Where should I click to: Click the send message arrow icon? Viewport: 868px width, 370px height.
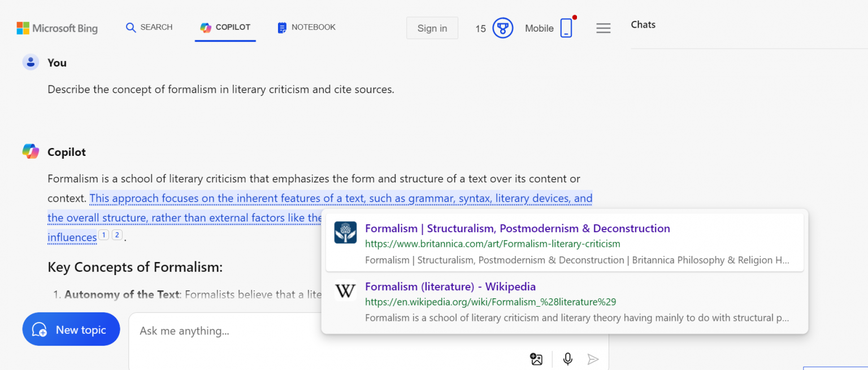click(x=593, y=359)
